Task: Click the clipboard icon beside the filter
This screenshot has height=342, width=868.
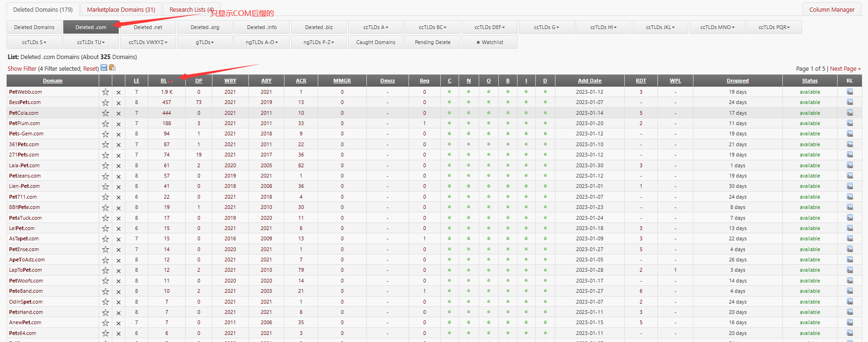Action: [x=112, y=68]
